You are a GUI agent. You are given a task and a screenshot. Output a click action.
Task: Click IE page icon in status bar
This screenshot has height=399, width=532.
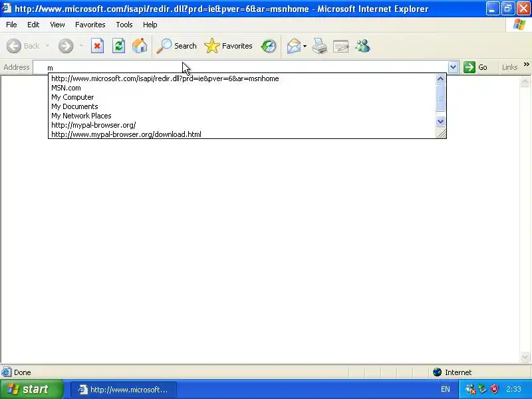(x=6, y=372)
